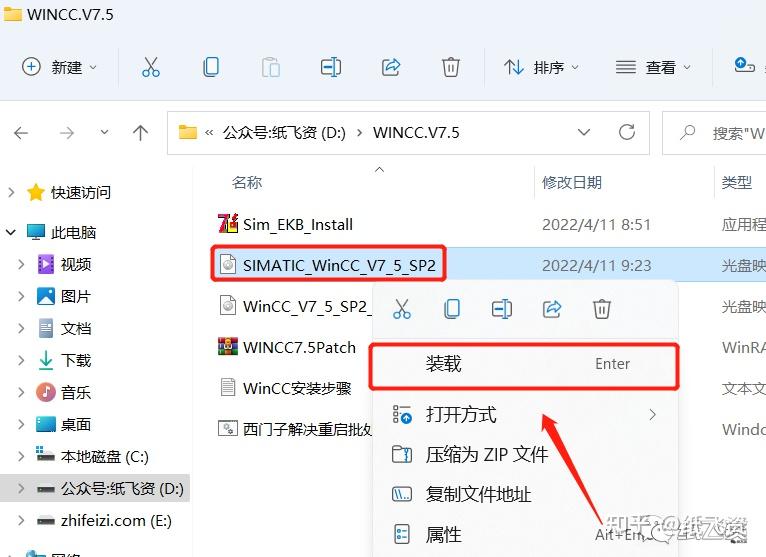Click the 西门子解决重启批处理 batch file icon
Screen dimensions: 766x557
pyautogui.click(x=228, y=429)
